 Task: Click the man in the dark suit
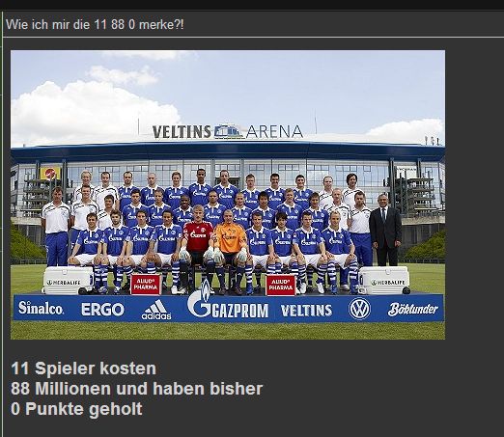[x=385, y=230]
